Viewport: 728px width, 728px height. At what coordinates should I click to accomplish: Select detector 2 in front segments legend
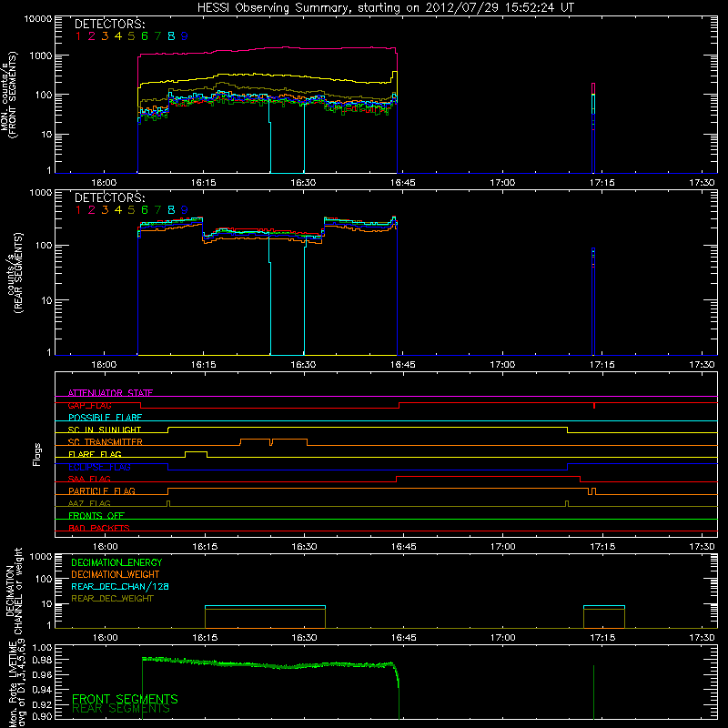92,36
